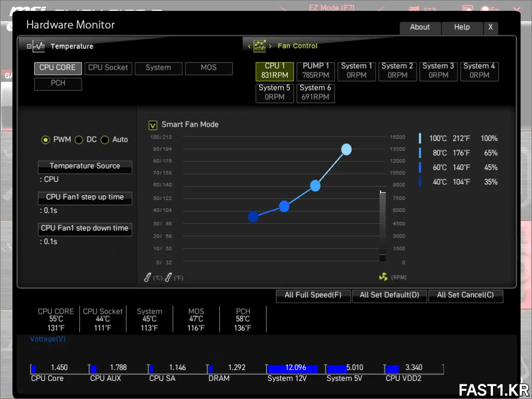Switch to the System 3 fan tab
Image resolution: width=532 pixels, height=399 pixels.
438,71
